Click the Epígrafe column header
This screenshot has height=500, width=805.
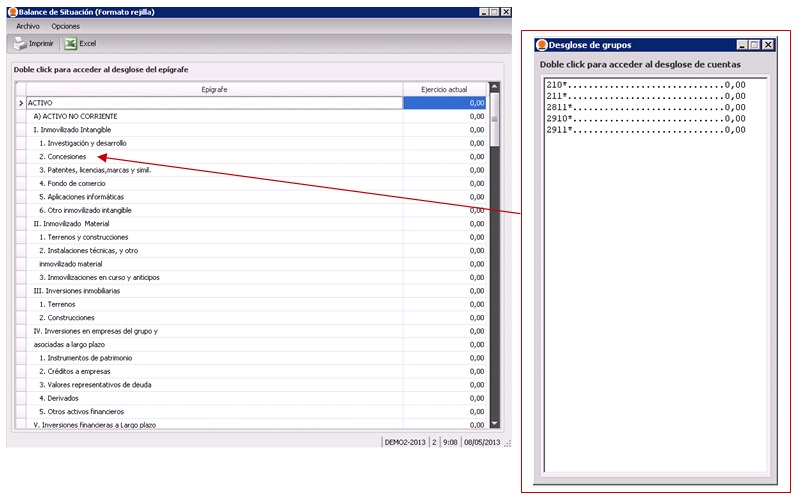point(214,89)
